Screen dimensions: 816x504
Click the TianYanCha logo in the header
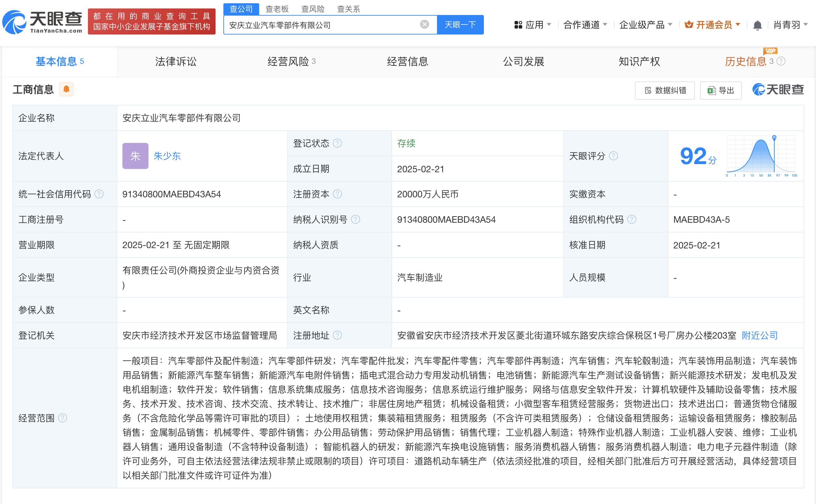coord(42,22)
